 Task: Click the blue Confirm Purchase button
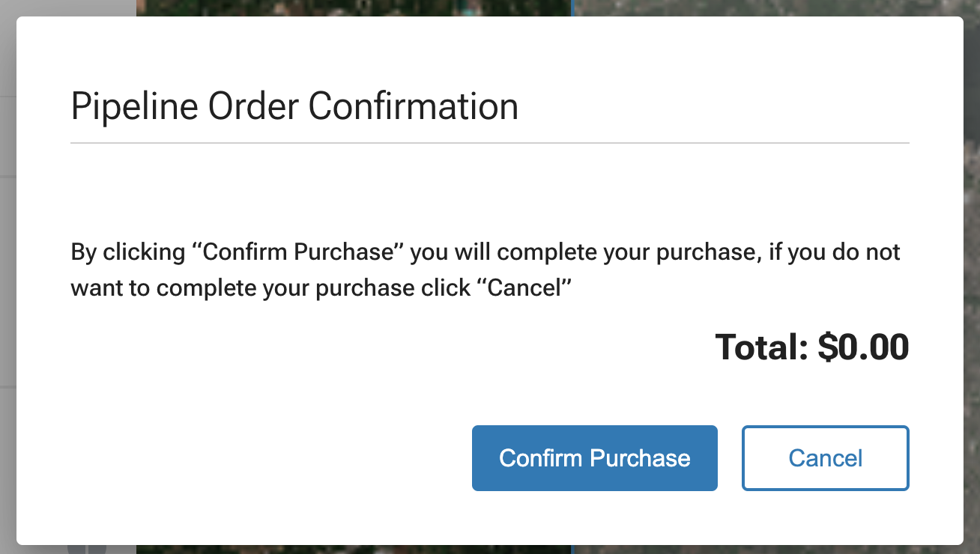pyautogui.click(x=594, y=458)
